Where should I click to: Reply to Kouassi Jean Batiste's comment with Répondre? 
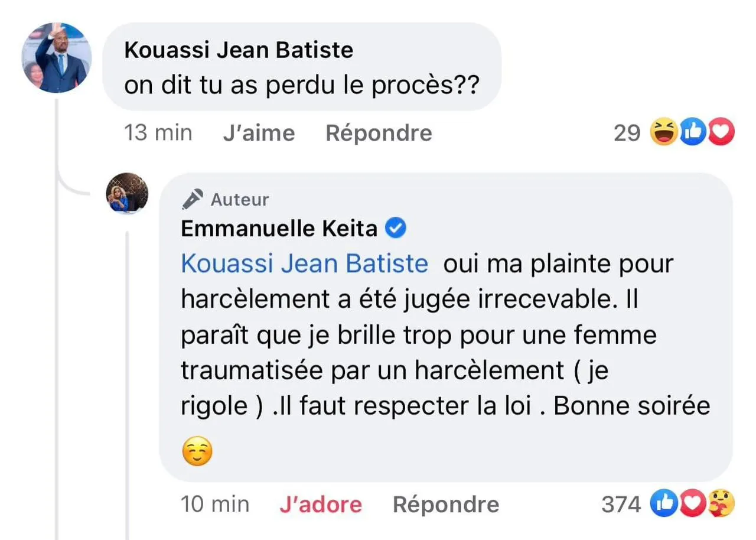coord(379,133)
